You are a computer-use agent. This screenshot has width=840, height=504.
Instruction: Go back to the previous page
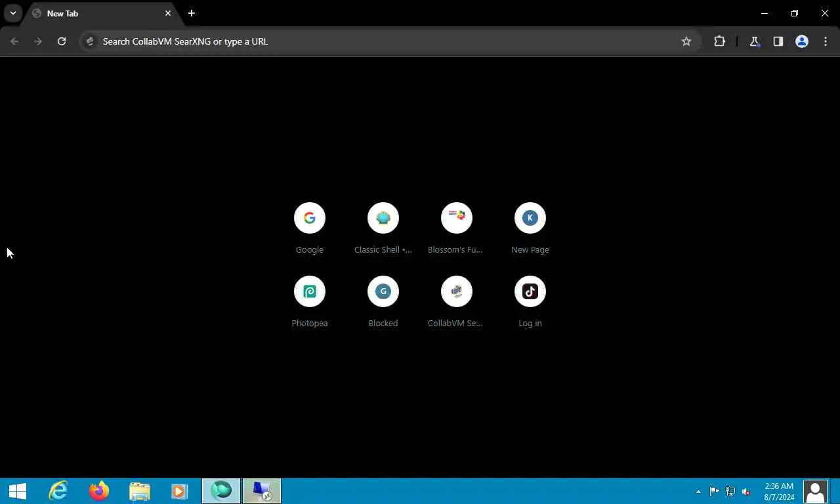(x=14, y=41)
